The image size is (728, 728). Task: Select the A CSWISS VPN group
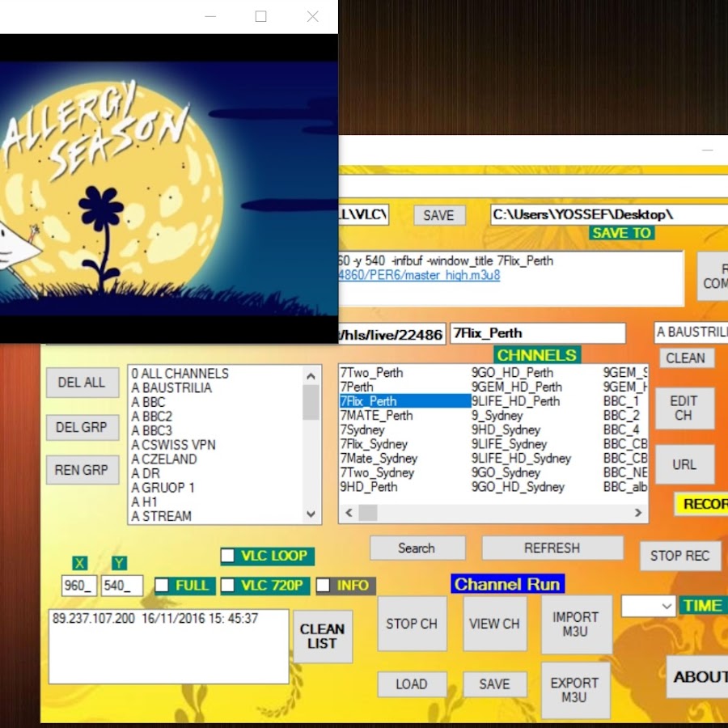(174, 445)
